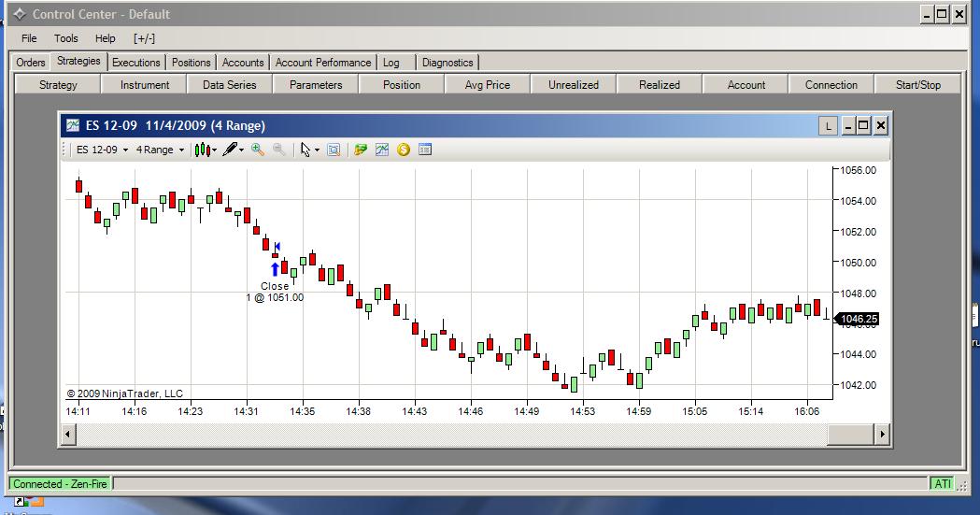Click the ATI status indicator
Screen dimensions: 980x515
click(942, 483)
